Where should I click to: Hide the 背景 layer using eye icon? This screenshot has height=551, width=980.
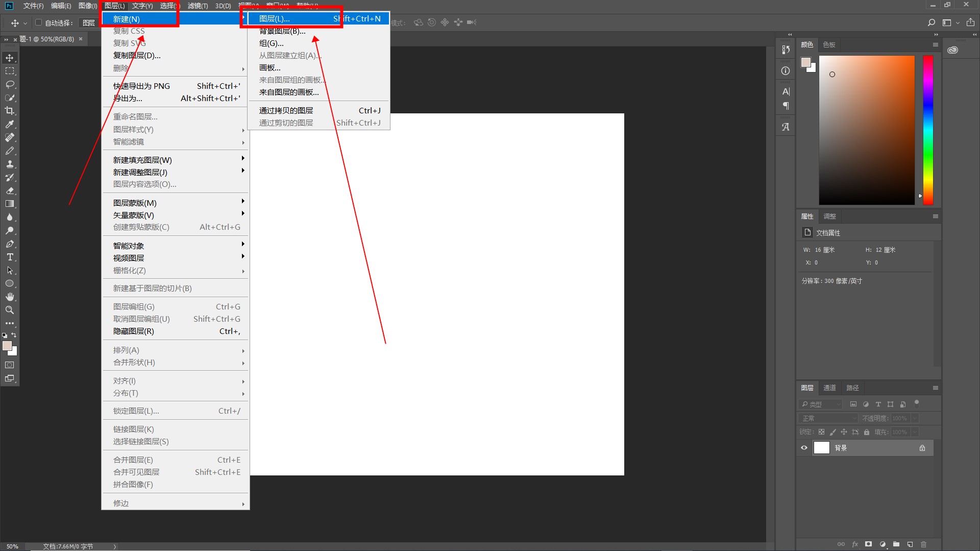tap(804, 448)
